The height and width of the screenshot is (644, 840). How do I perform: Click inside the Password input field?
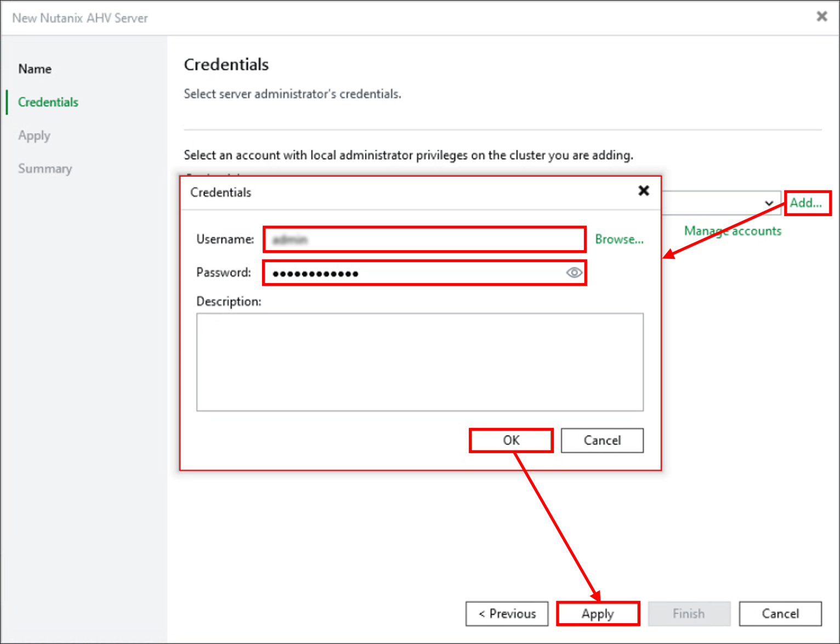(417, 273)
